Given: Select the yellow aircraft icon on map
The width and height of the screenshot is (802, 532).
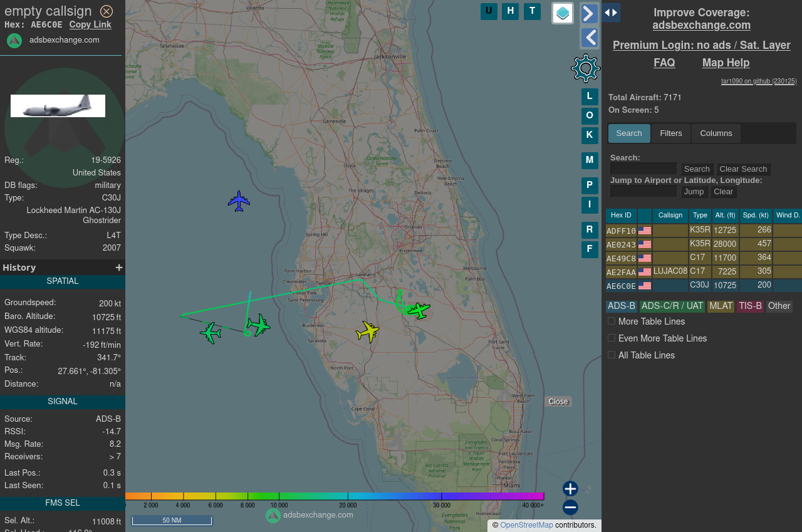Looking at the screenshot, I should point(368,331).
